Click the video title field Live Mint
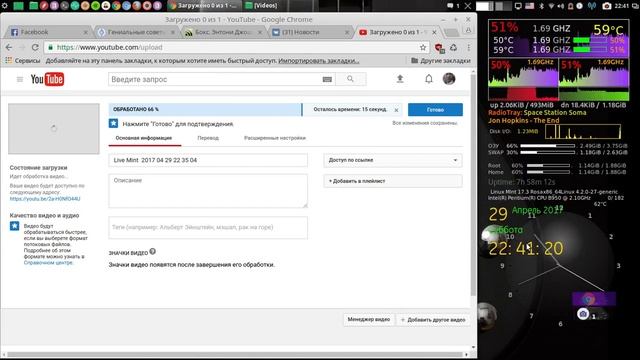This screenshot has height=360, width=640. click(208, 160)
